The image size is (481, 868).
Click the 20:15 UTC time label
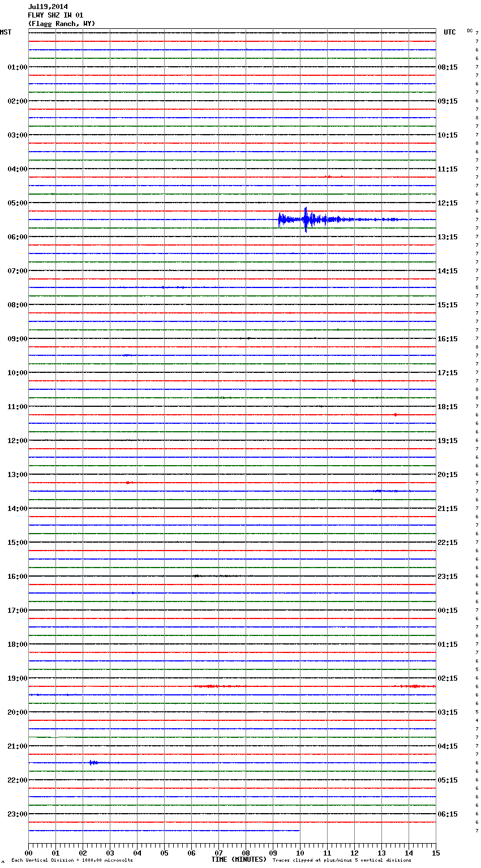pos(448,475)
